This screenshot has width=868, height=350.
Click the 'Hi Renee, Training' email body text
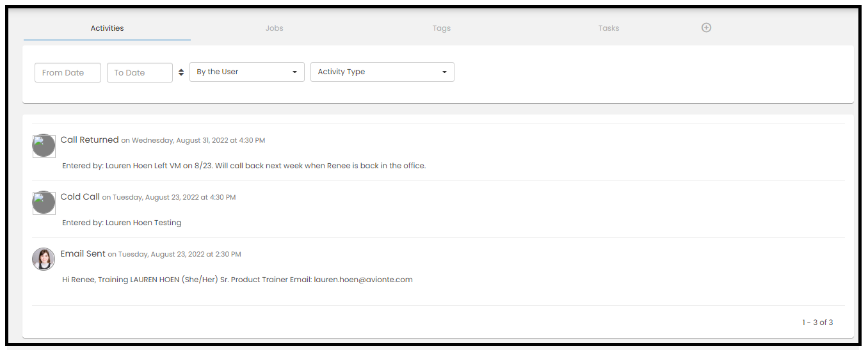pos(237,280)
